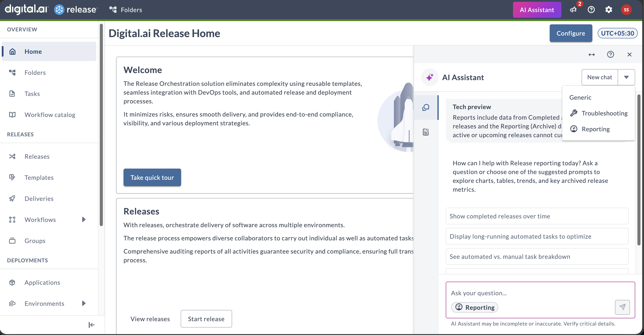Click the sidebar vertical scrollbar
This screenshot has height=335, width=644.
[x=101, y=125]
